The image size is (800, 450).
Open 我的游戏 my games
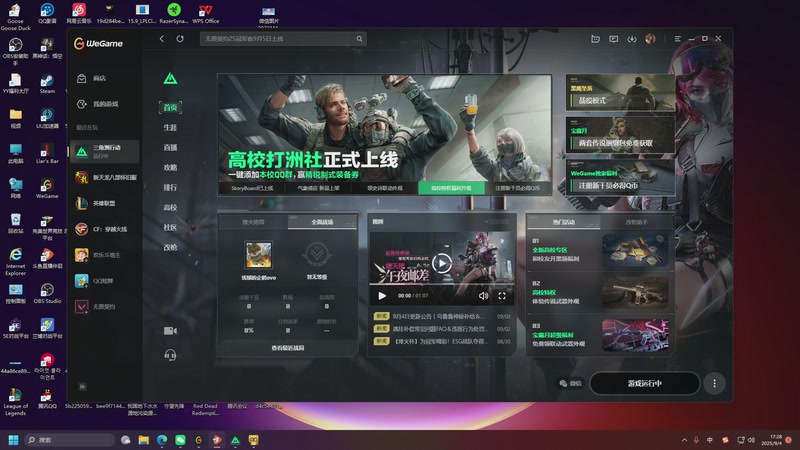[x=104, y=104]
